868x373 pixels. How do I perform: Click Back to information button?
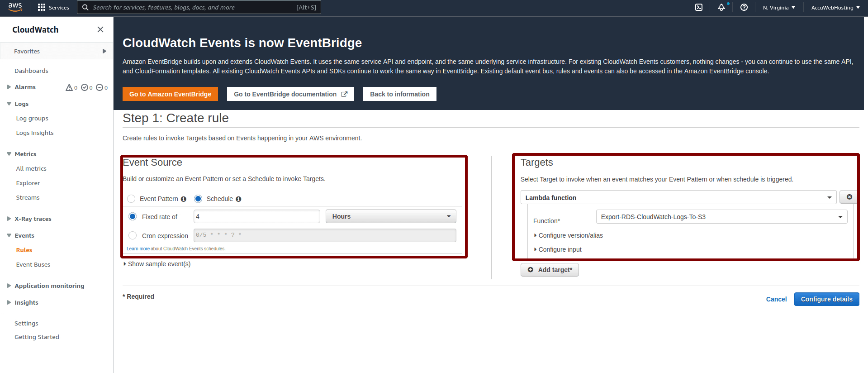tap(400, 94)
